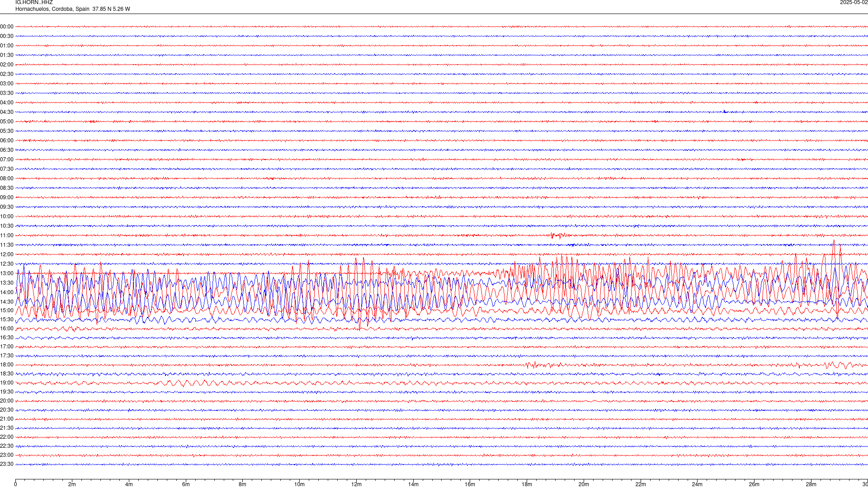Select the 21:30 time row label
Screen dimensions: 868x488
(7, 428)
